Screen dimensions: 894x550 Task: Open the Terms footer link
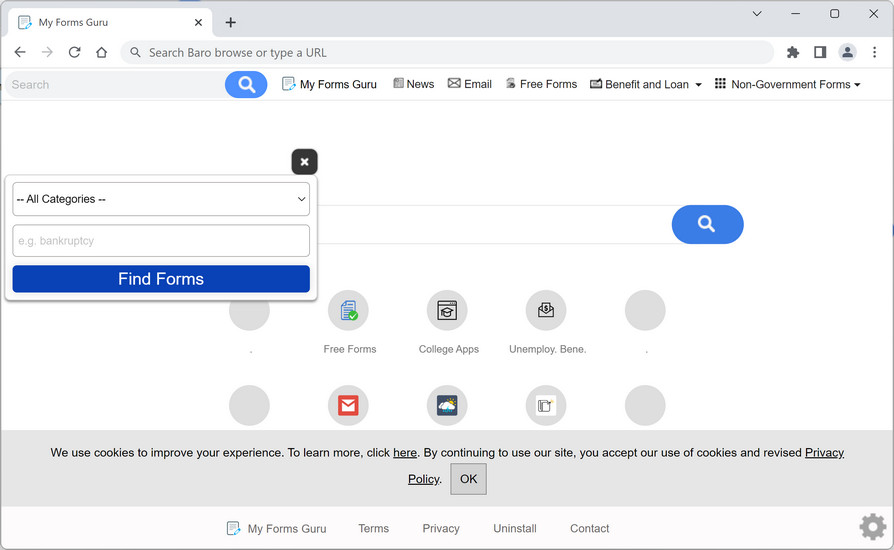coord(373,528)
